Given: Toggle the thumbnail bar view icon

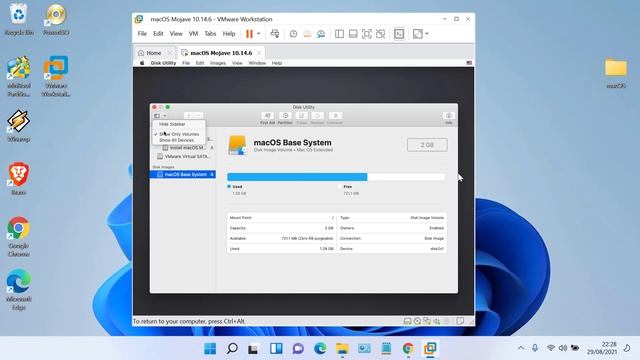Looking at the screenshot, I should coord(353,34).
